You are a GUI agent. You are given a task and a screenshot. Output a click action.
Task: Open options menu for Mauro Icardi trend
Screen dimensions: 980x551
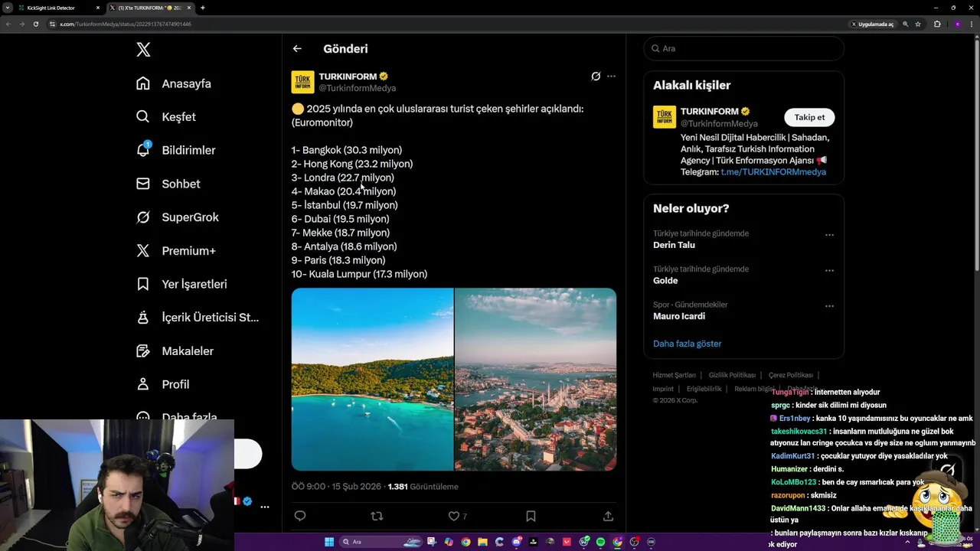pyautogui.click(x=829, y=306)
